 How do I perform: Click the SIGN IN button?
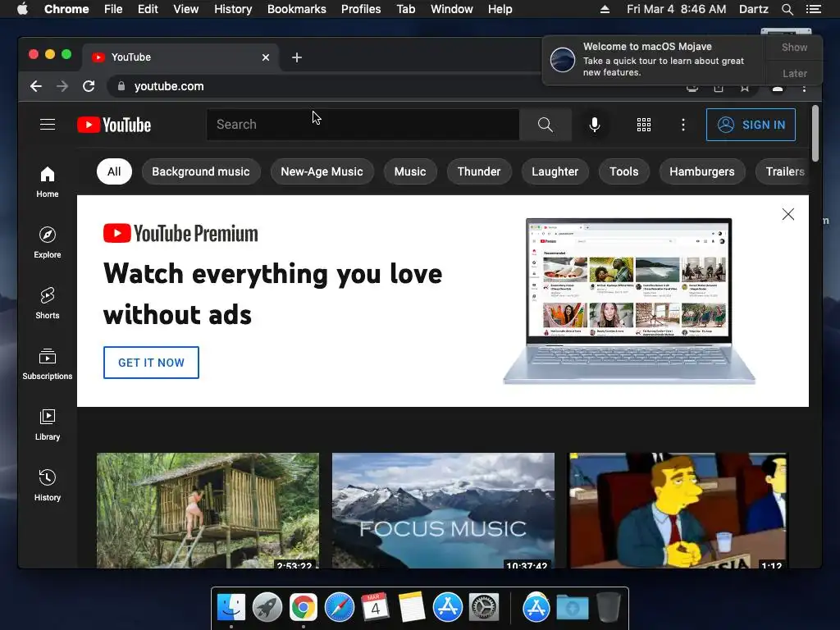pos(751,125)
